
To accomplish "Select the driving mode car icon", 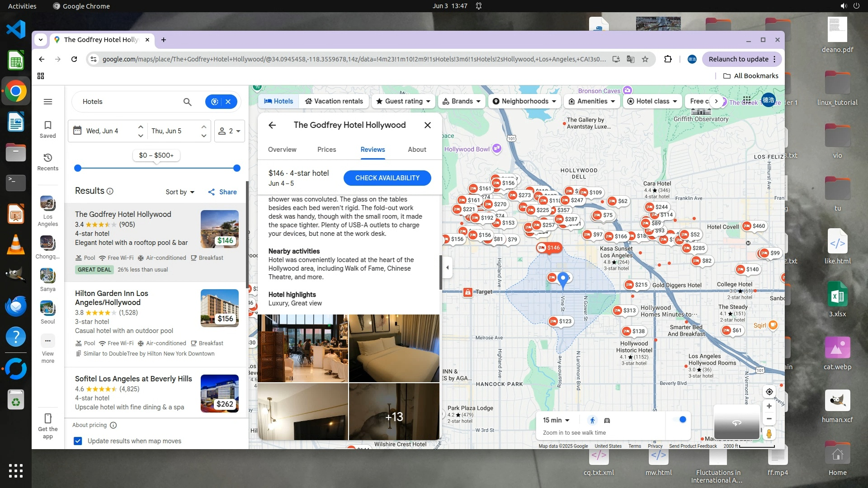I will 607,420.
